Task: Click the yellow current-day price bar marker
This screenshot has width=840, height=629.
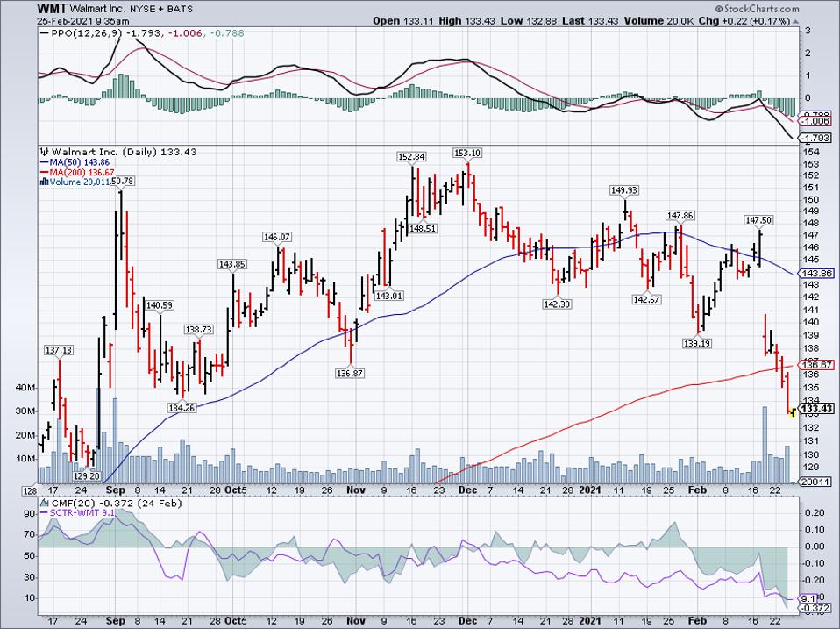Action: 794,411
